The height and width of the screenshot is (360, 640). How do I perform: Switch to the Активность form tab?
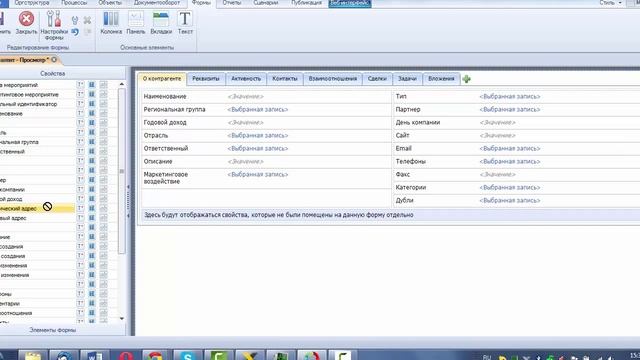pyautogui.click(x=246, y=79)
